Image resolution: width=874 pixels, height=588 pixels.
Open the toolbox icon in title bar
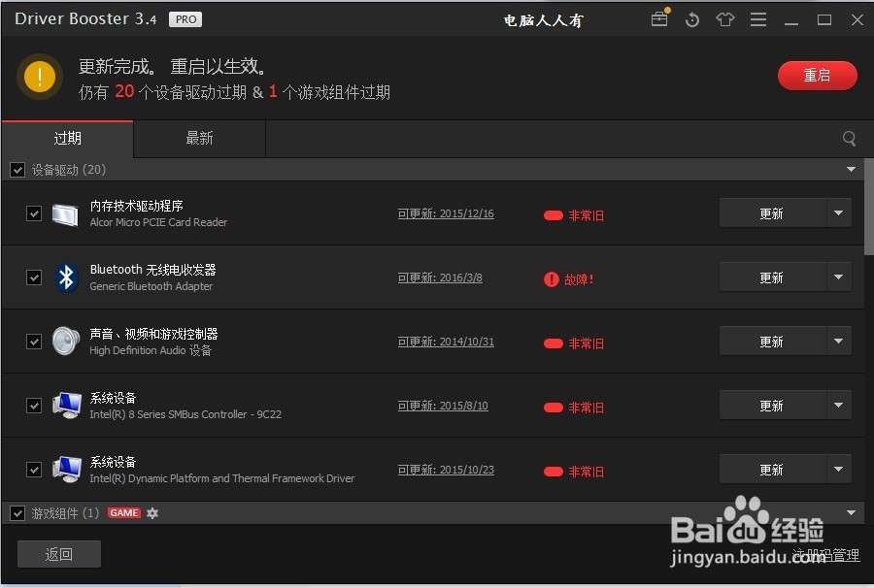(x=659, y=18)
